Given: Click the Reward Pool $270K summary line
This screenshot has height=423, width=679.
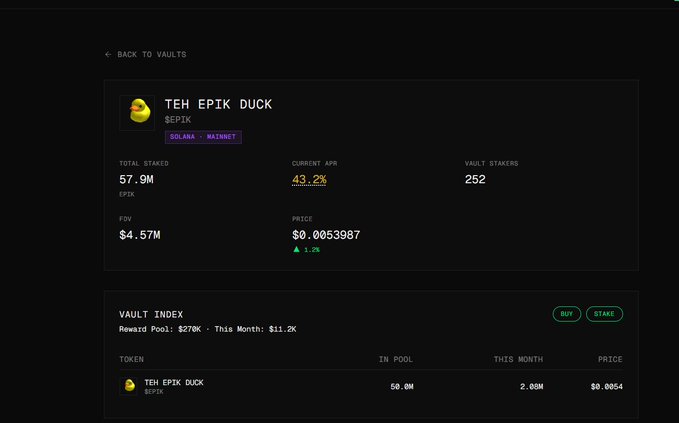Looking at the screenshot, I should point(207,329).
